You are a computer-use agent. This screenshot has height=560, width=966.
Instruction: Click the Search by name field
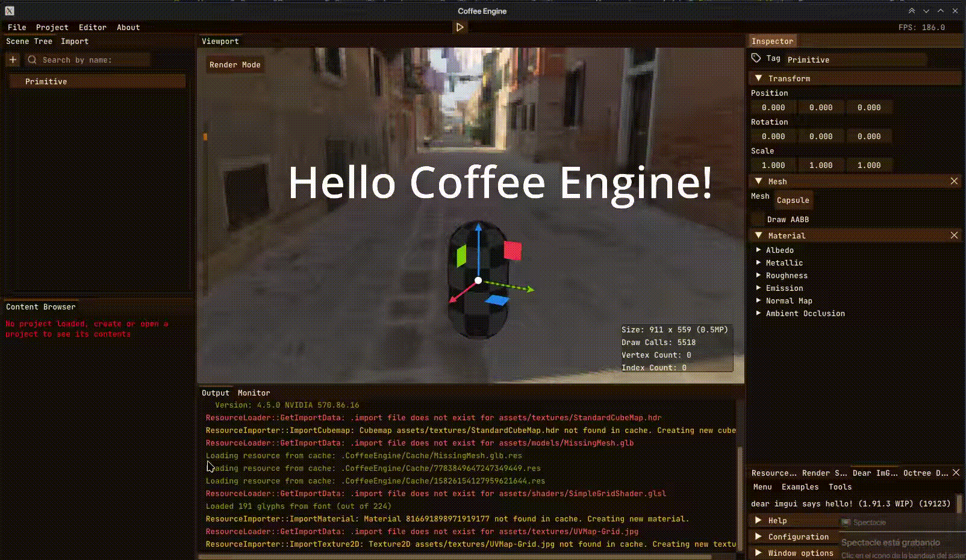pyautogui.click(x=87, y=60)
